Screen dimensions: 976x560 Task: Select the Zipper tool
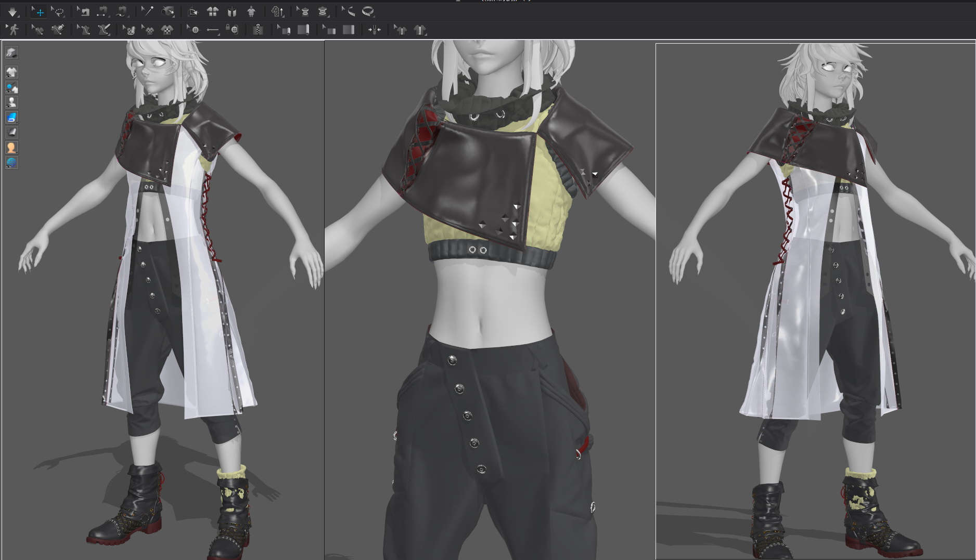coord(258,30)
